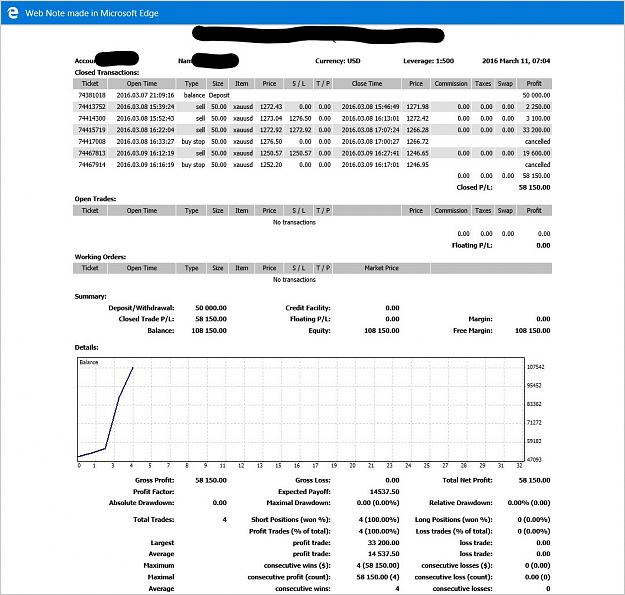Click ticket number 74417008
The height and width of the screenshot is (595, 625).
click(x=92, y=141)
